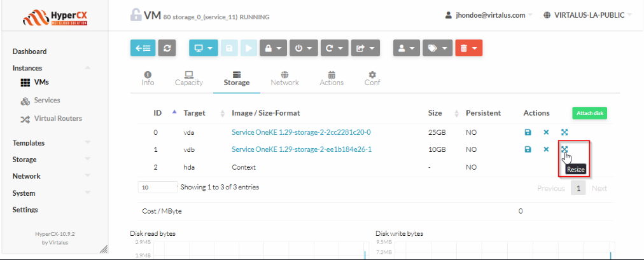
Task: Detach disk vdb with the X icon
Action: [x=546, y=149]
